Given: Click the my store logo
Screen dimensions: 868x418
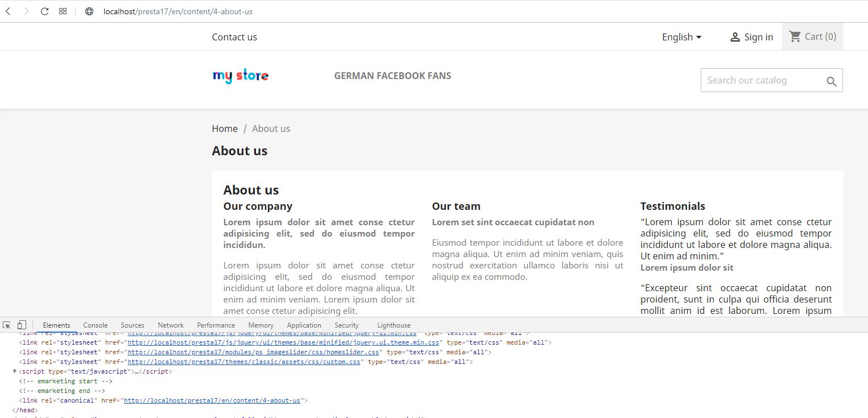Looking at the screenshot, I should pyautogui.click(x=240, y=76).
